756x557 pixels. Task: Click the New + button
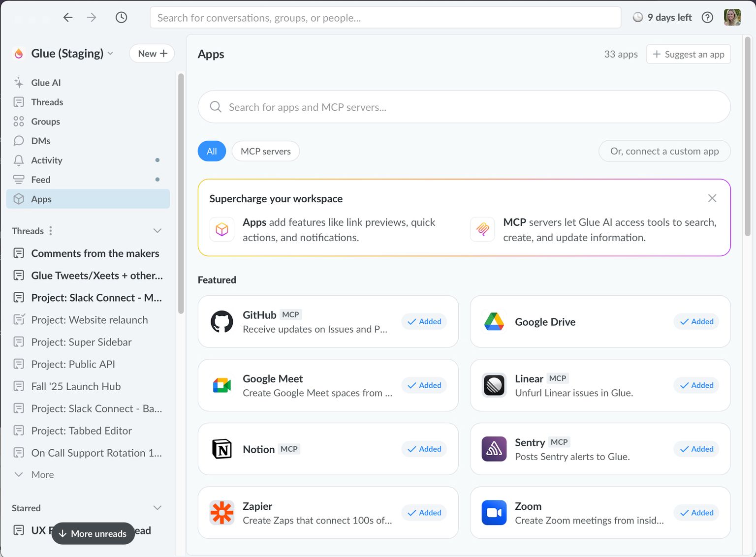click(152, 54)
